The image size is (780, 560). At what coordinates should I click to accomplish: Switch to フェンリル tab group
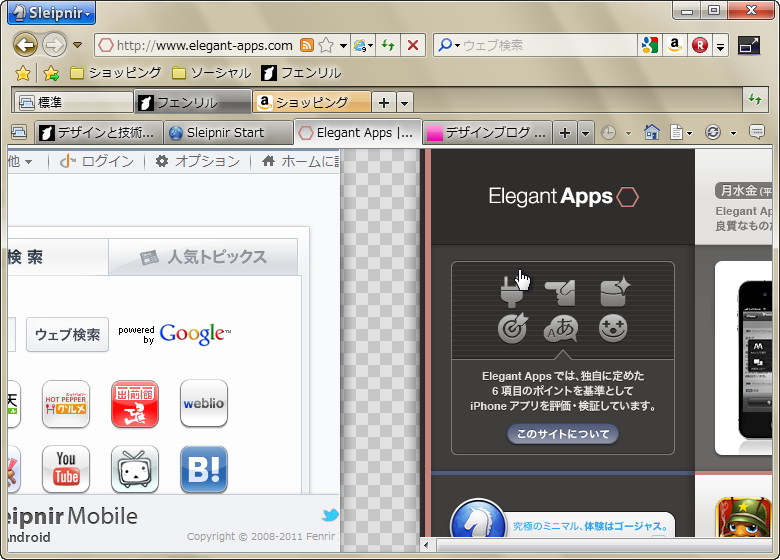pyautogui.click(x=193, y=102)
